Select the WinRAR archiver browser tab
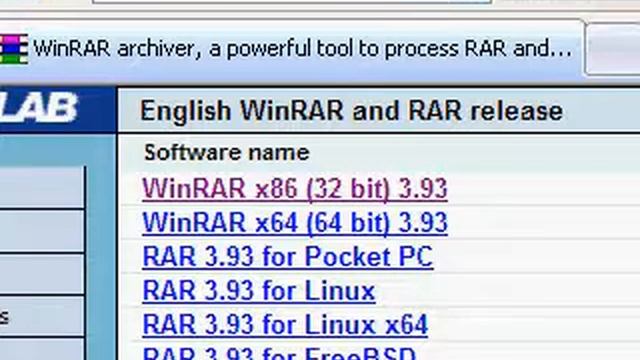The width and height of the screenshot is (640, 360). [x=291, y=49]
